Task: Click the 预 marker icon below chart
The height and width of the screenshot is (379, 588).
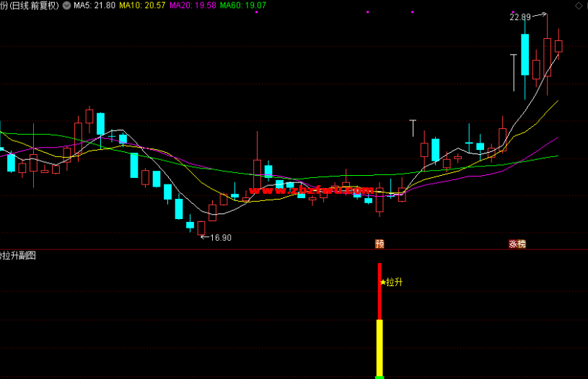Action: click(379, 244)
